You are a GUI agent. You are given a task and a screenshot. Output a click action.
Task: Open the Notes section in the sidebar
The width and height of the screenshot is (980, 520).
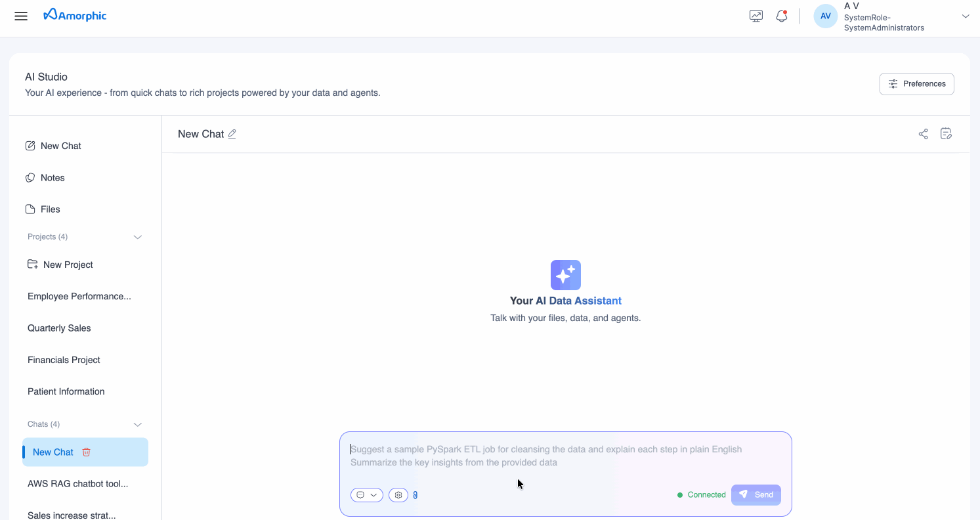tap(53, 177)
